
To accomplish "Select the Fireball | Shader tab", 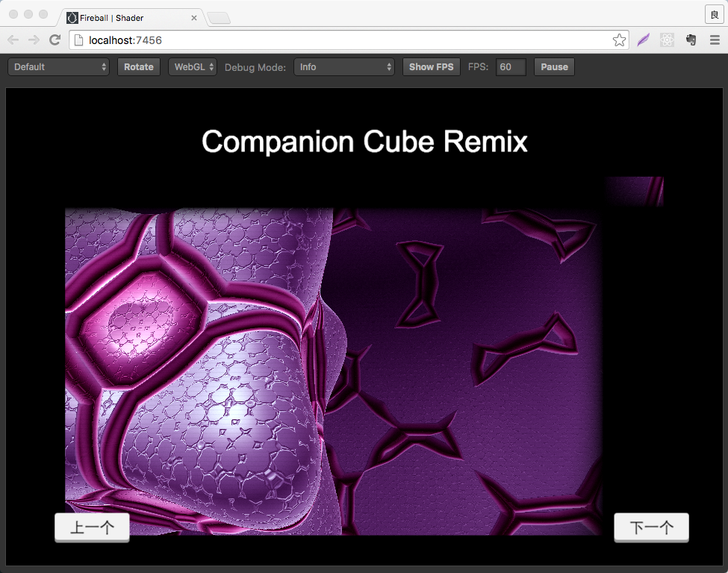I will 131,18.
